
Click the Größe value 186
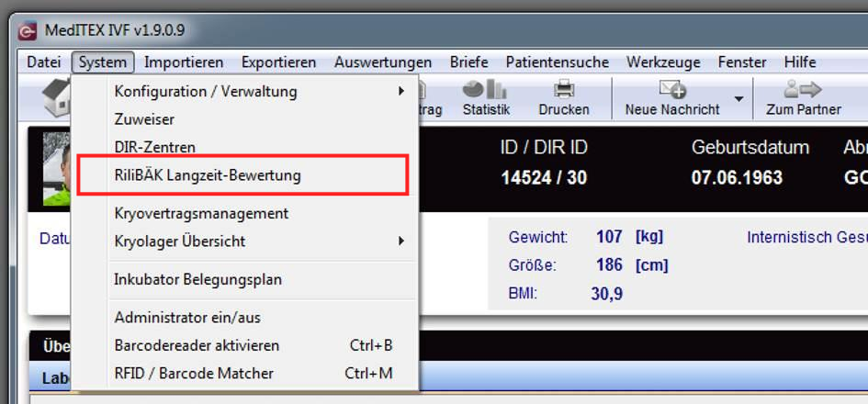coord(609,265)
